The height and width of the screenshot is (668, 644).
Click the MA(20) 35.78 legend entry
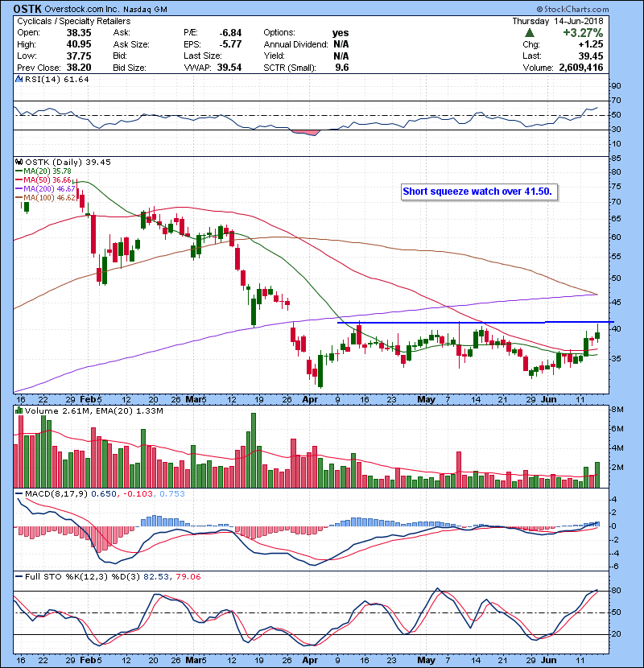(47, 171)
